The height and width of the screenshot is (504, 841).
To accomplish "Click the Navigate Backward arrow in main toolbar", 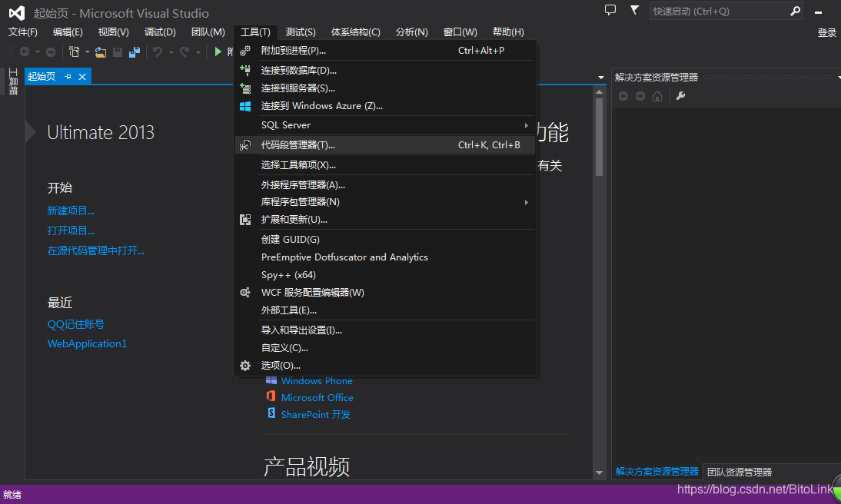I will (25, 51).
